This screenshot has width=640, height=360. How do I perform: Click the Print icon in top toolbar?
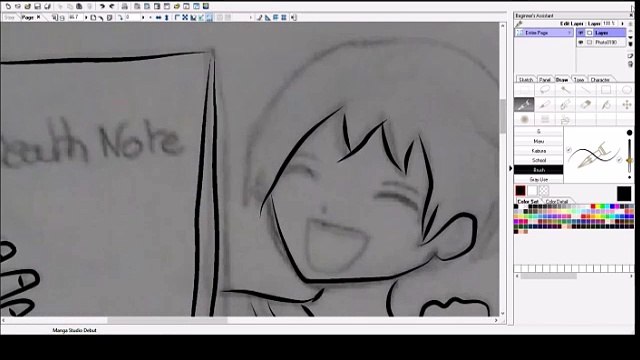coord(124,6)
